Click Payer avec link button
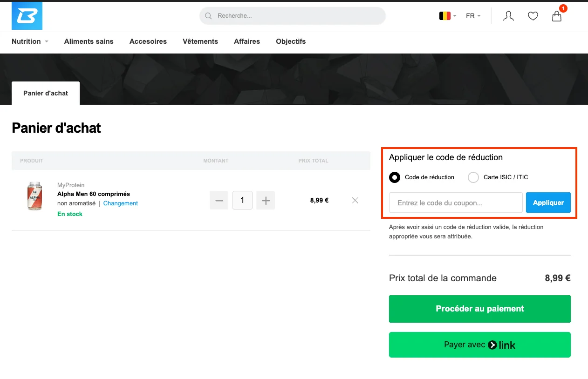The height and width of the screenshot is (379, 588). point(480,345)
